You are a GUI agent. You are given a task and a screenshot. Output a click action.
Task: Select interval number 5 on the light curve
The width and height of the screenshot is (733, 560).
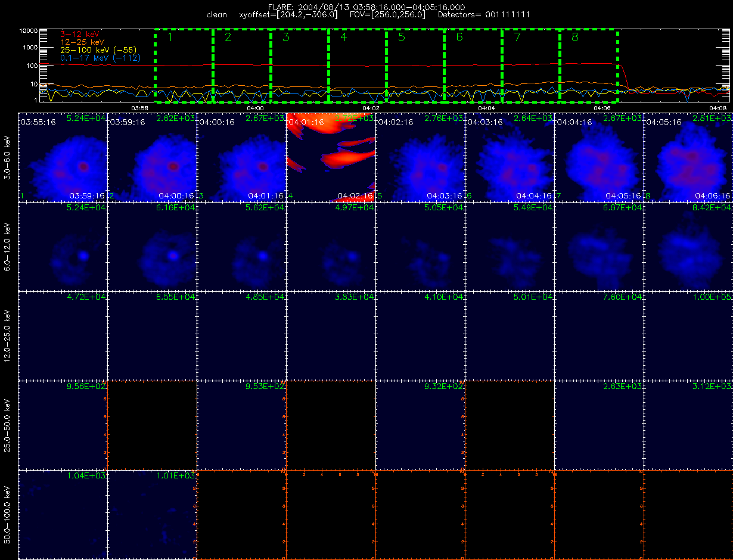[x=401, y=38]
